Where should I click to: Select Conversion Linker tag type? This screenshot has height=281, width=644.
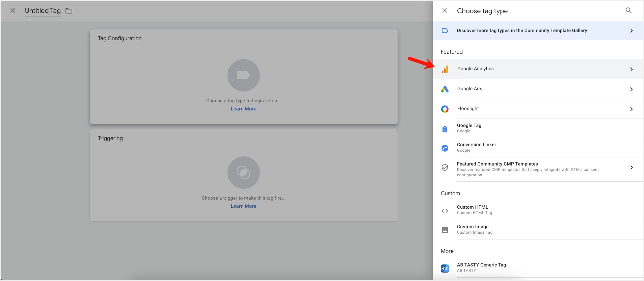point(538,148)
